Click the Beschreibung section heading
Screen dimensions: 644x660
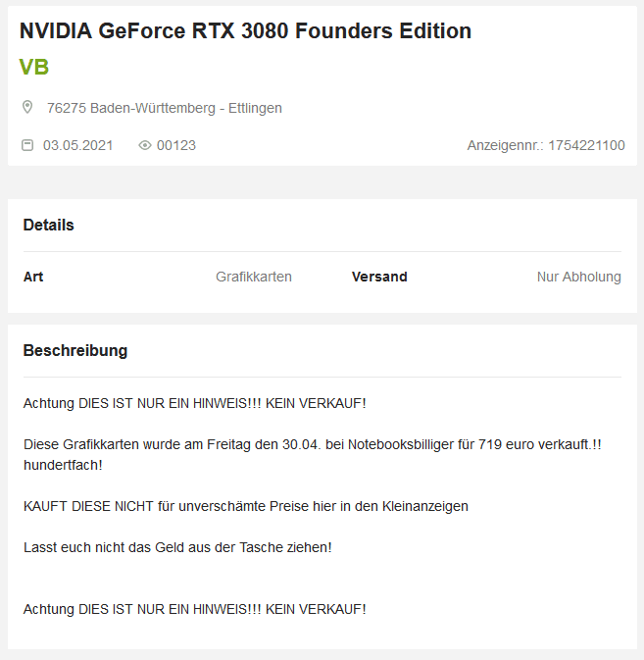75,350
